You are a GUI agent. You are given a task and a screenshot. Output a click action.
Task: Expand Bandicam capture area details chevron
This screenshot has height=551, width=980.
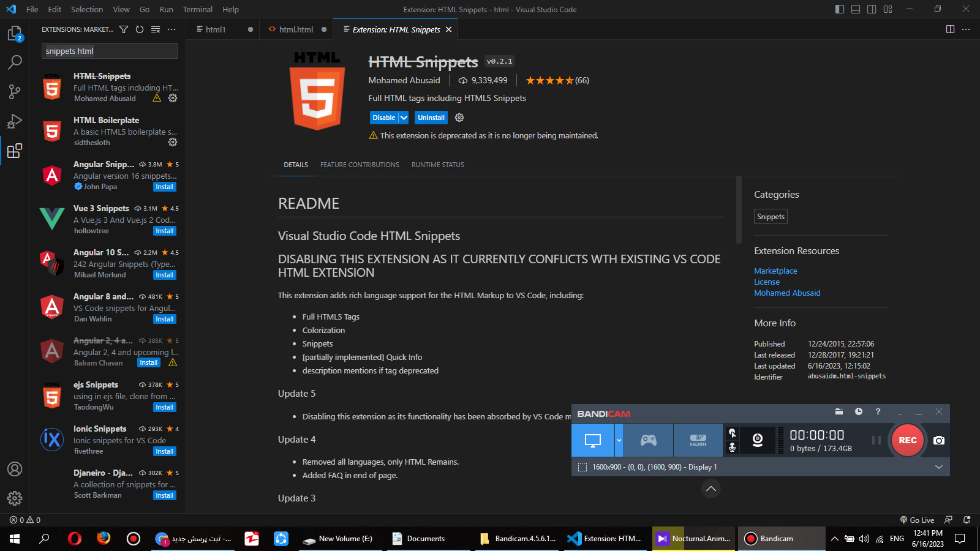pyautogui.click(x=938, y=467)
